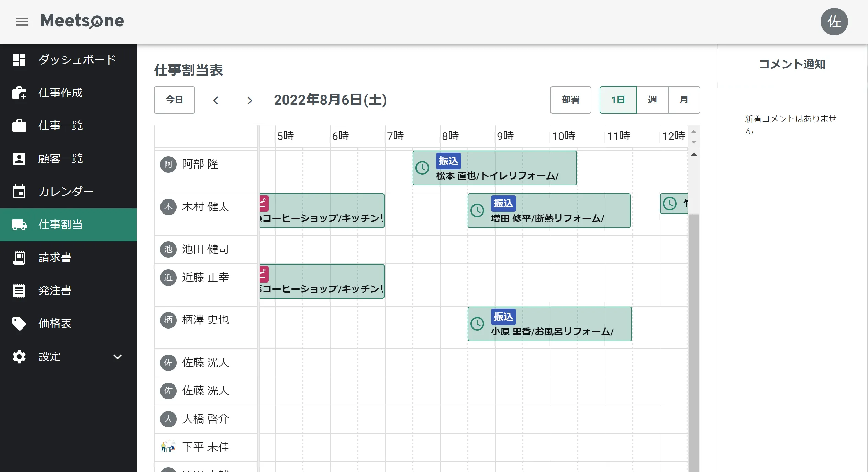Open 発注書 in sidebar

click(55, 290)
